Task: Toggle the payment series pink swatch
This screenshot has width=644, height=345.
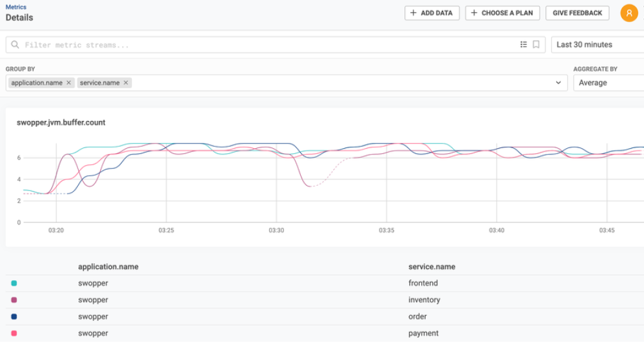Action: point(14,333)
